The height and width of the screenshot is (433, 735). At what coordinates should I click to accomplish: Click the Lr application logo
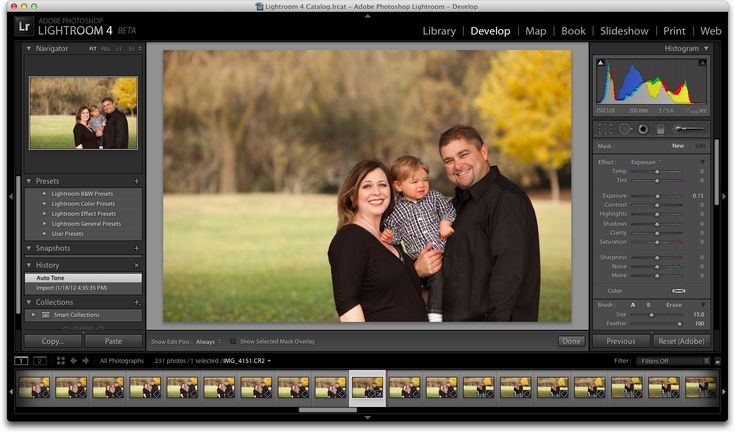(24, 26)
